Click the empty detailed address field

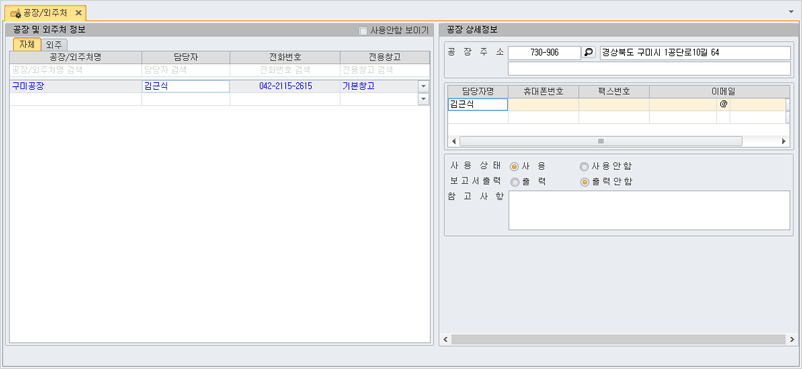(649, 68)
